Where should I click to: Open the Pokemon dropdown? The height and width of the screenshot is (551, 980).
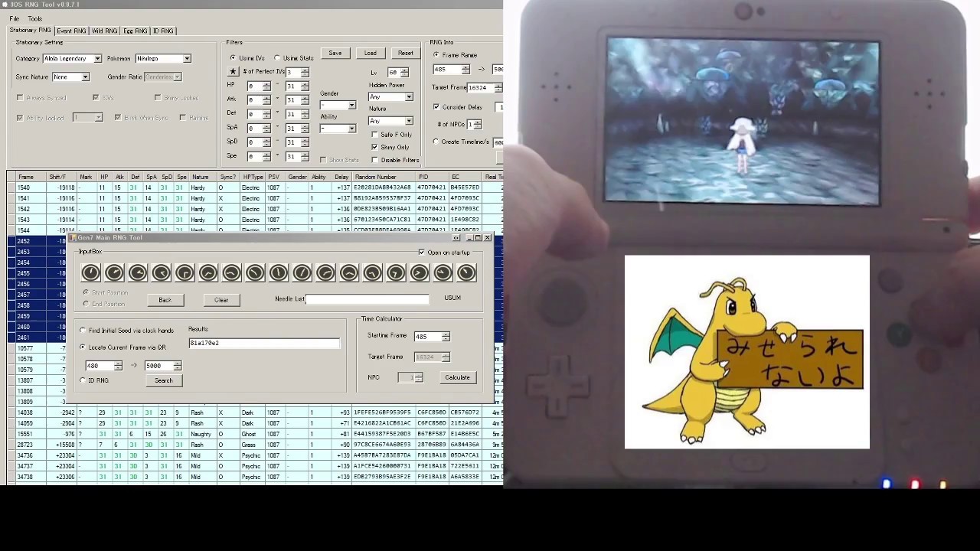(163, 58)
